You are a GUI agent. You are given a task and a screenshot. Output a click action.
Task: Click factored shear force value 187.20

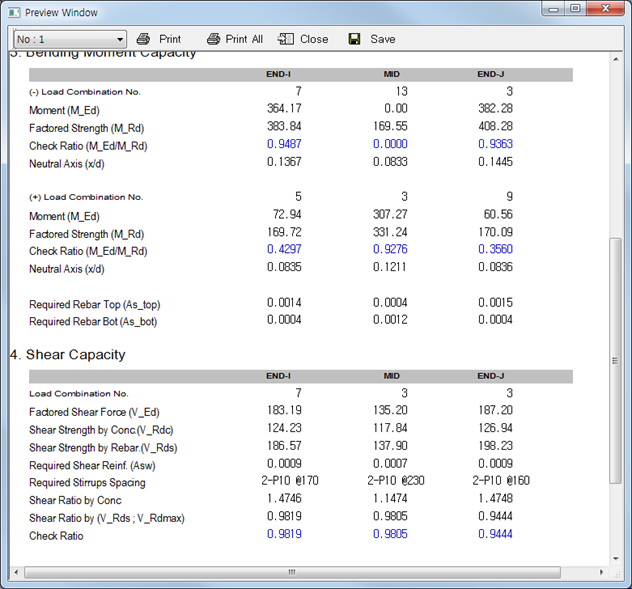[x=495, y=410]
